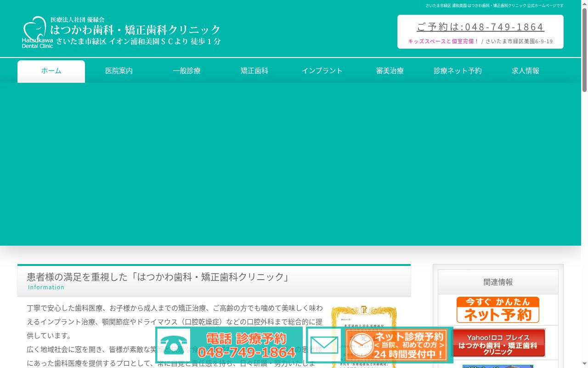
Task: Click the orange 今すぐ かんたん ネット予約 button
Action: (498, 310)
